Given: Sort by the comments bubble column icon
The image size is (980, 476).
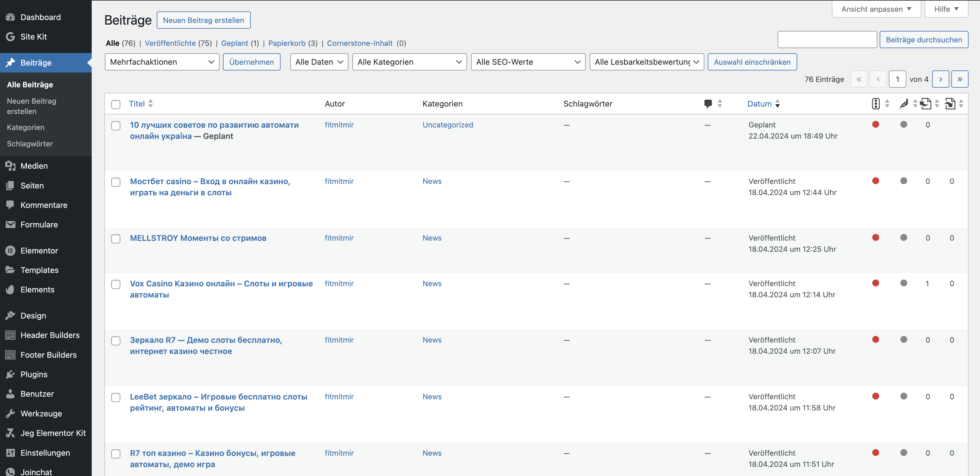Looking at the screenshot, I should coord(707,103).
